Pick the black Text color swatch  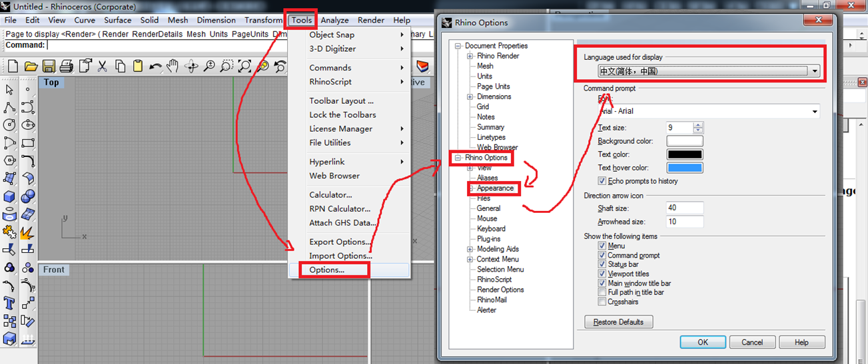685,154
